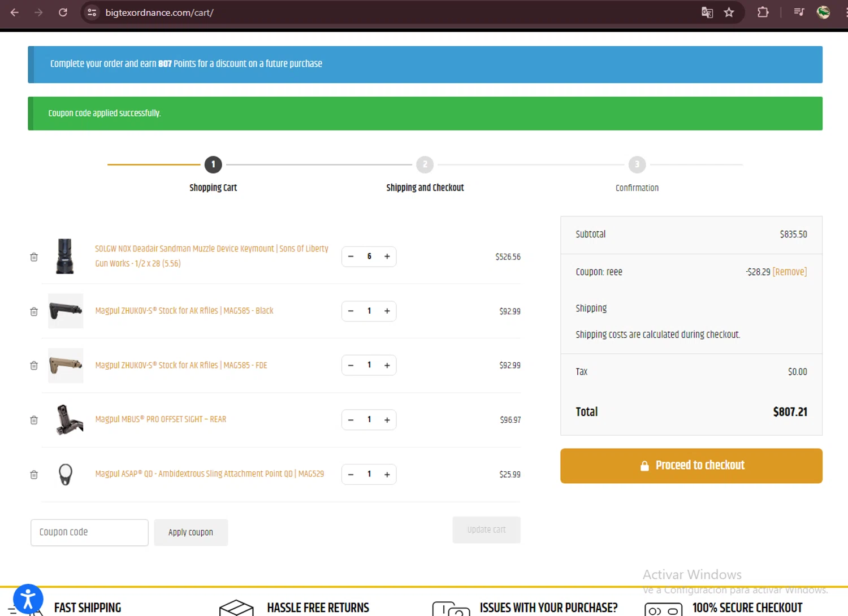Decrease Magpul ASAP QD quantity
Screen dimensions: 848x616
351,474
